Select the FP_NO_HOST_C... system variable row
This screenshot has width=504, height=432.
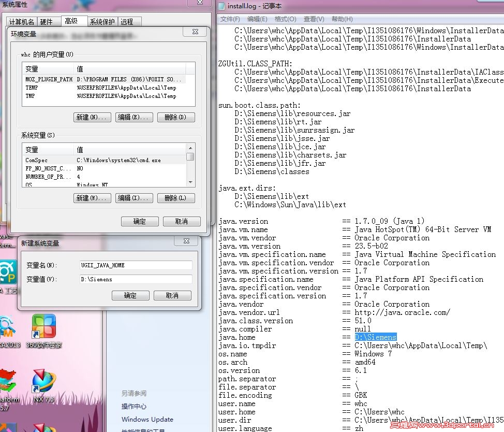click(x=104, y=168)
